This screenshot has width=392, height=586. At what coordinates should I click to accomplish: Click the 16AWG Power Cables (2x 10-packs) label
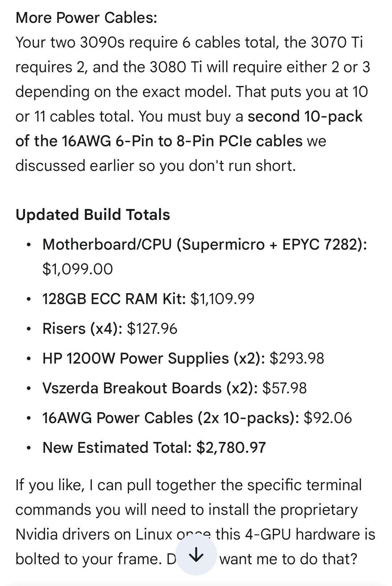[x=171, y=418]
